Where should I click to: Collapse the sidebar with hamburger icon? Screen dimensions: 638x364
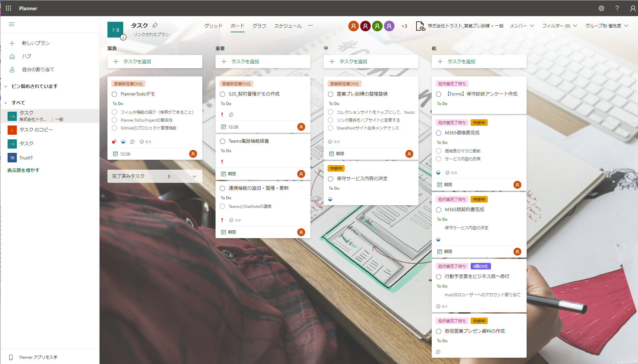12,24
